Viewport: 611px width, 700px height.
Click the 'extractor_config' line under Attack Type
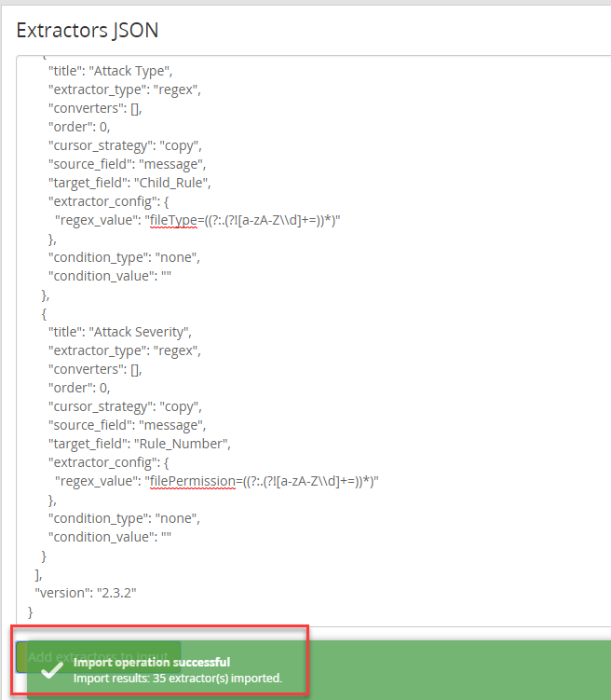pos(108,201)
